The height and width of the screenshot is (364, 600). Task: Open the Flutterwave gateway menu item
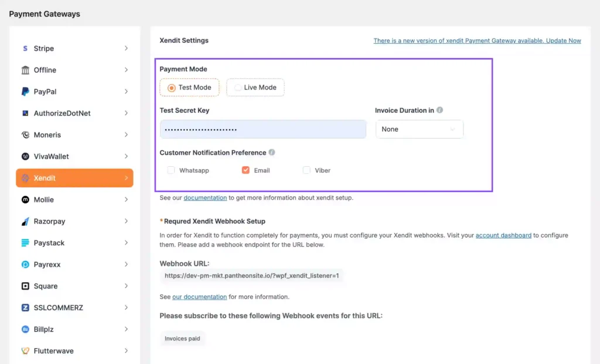(x=74, y=351)
